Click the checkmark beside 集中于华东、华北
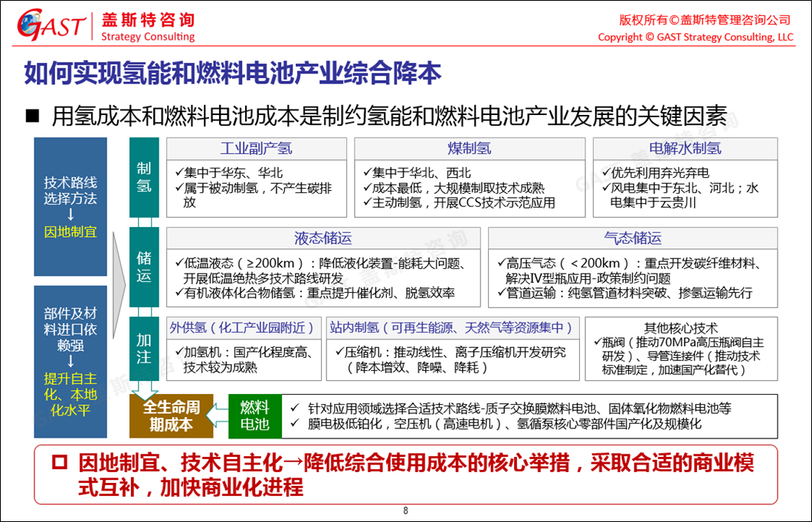The image size is (812, 522). (178, 173)
